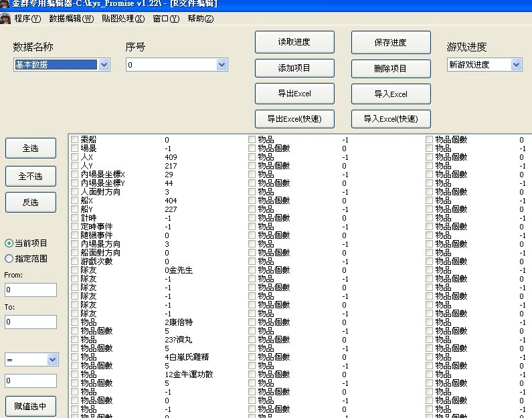This screenshot has height=418, width=532.
Task: Click the 保存进度 button
Action: click(x=391, y=42)
